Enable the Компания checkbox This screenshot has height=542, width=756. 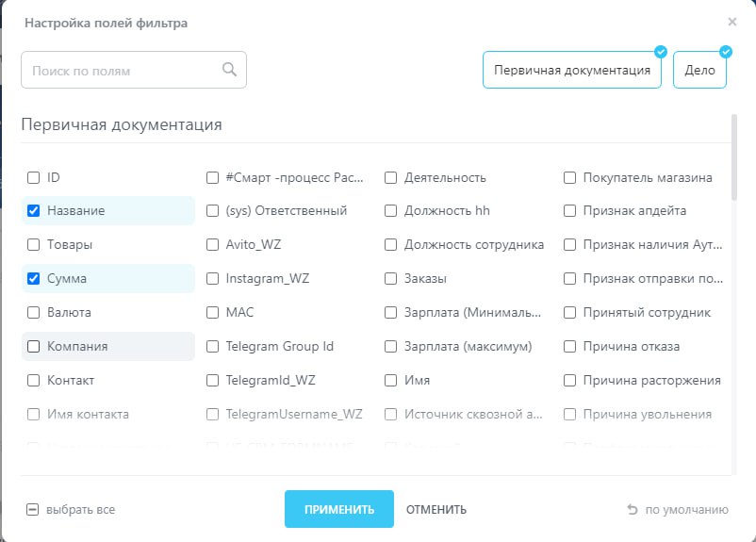(34, 347)
